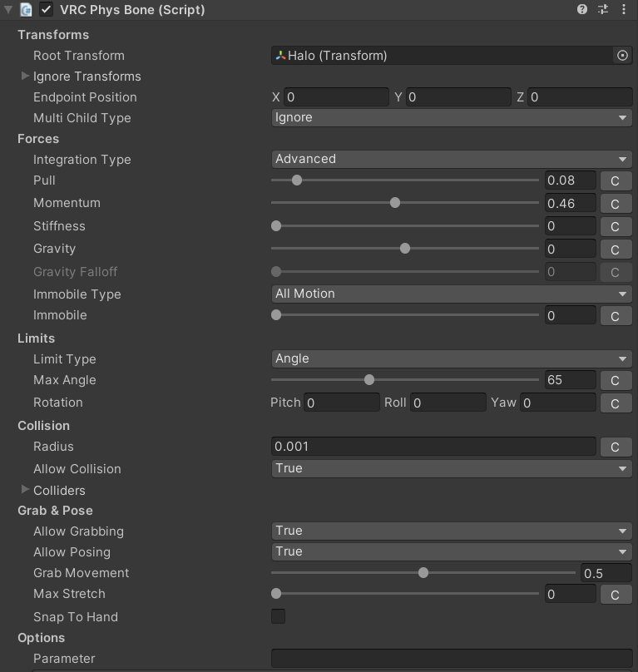Click the Rotation curve button
Viewport: 638px width, 672px height.
[x=616, y=403]
